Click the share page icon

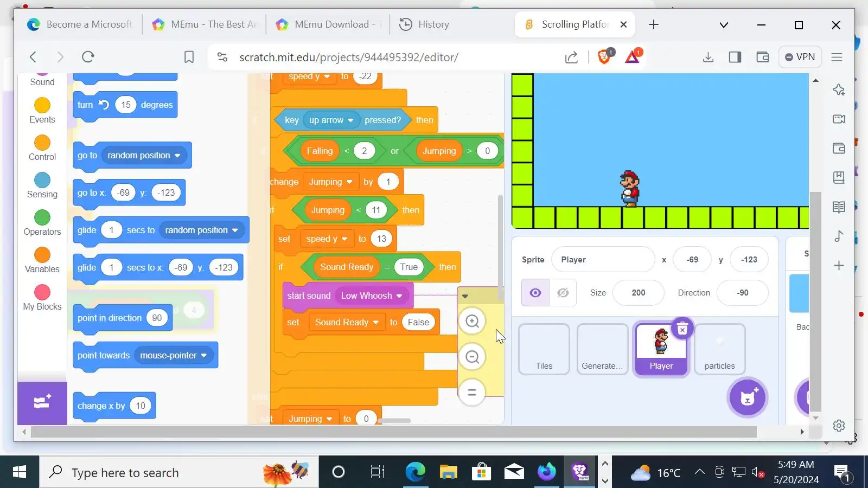[571, 57]
